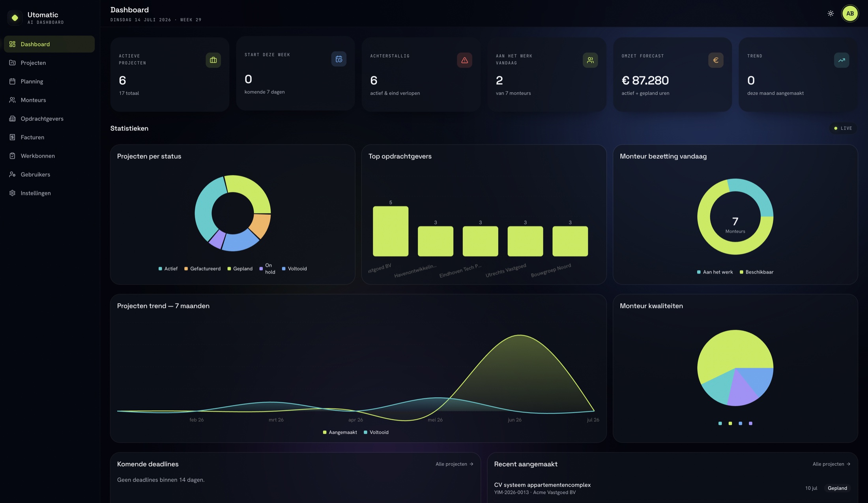Click the Utomatic logo icon
The image size is (868, 503).
pyautogui.click(x=15, y=18)
